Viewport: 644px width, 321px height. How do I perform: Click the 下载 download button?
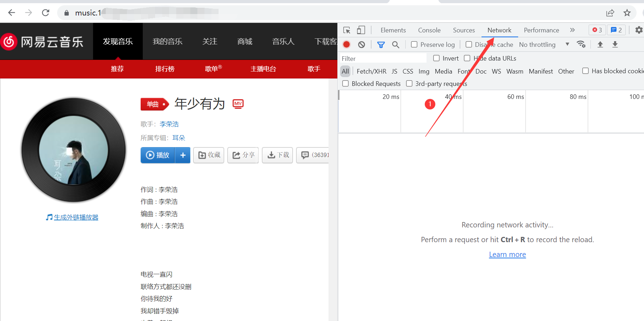[277, 155]
